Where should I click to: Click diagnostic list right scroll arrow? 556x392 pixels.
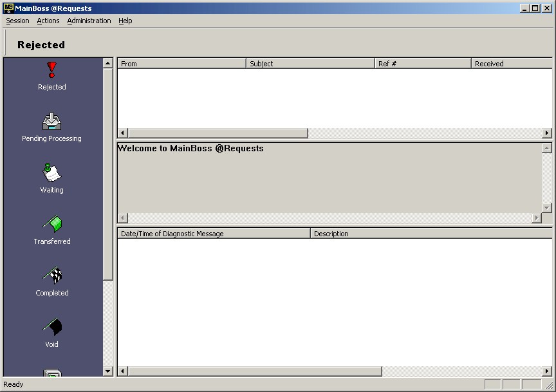(x=547, y=371)
